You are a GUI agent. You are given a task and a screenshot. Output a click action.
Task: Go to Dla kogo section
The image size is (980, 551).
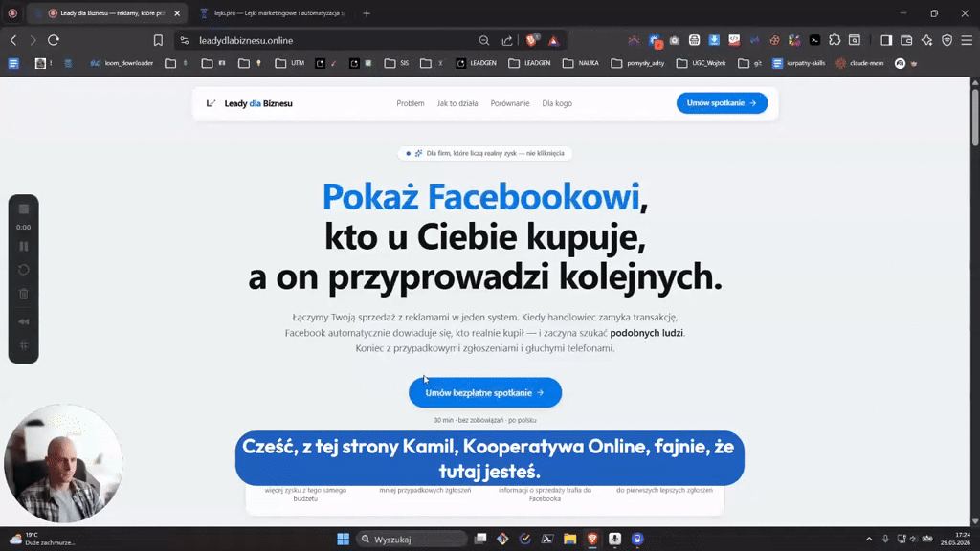click(x=557, y=103)
